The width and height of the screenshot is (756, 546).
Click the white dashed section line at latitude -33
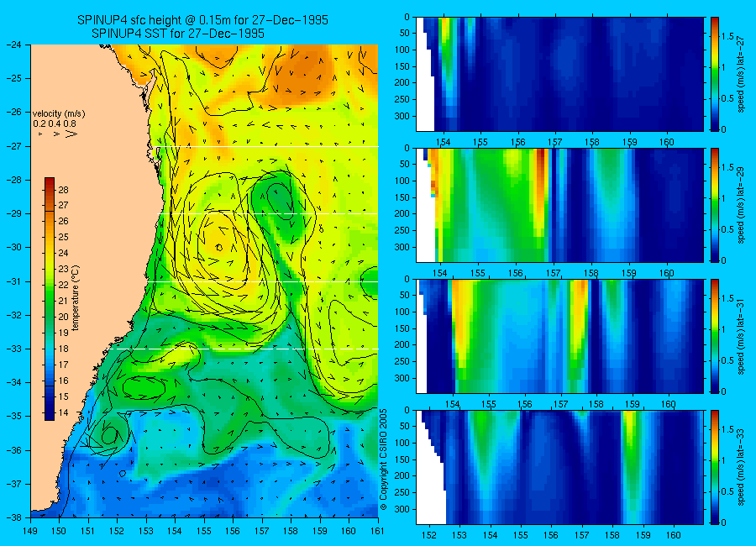tap(244, 349)
